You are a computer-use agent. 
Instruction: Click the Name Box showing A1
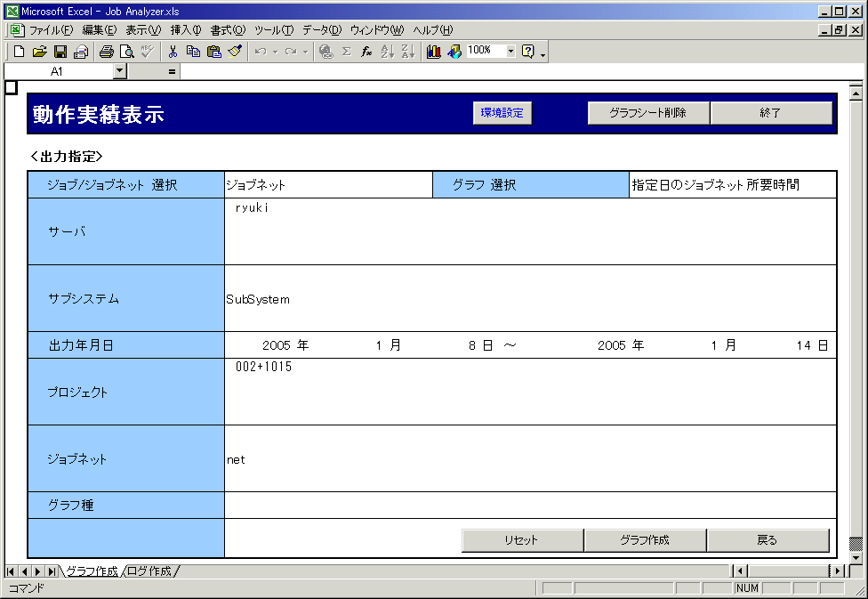point(59,71)
